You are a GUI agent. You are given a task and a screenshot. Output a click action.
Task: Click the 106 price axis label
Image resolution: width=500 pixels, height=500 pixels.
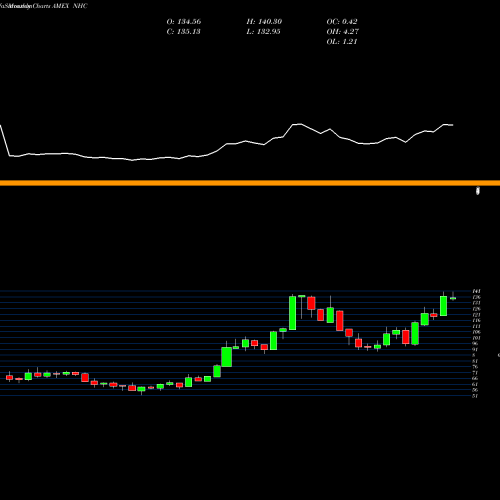(476, 332)
